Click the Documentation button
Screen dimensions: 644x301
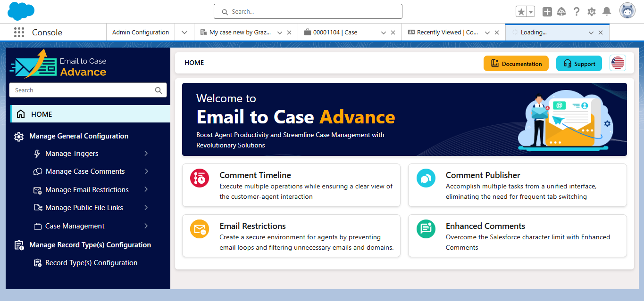(x=516, y=64)
